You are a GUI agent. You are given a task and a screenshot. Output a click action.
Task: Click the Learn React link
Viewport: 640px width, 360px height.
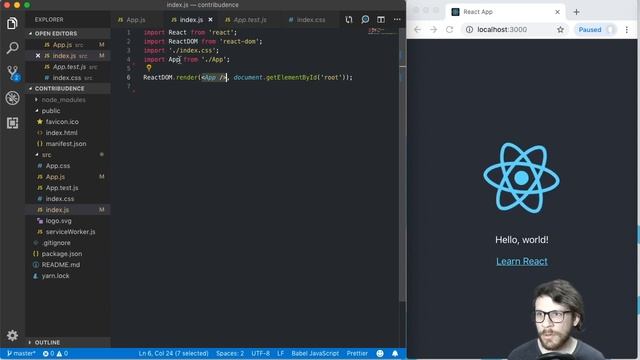point(522,261)
